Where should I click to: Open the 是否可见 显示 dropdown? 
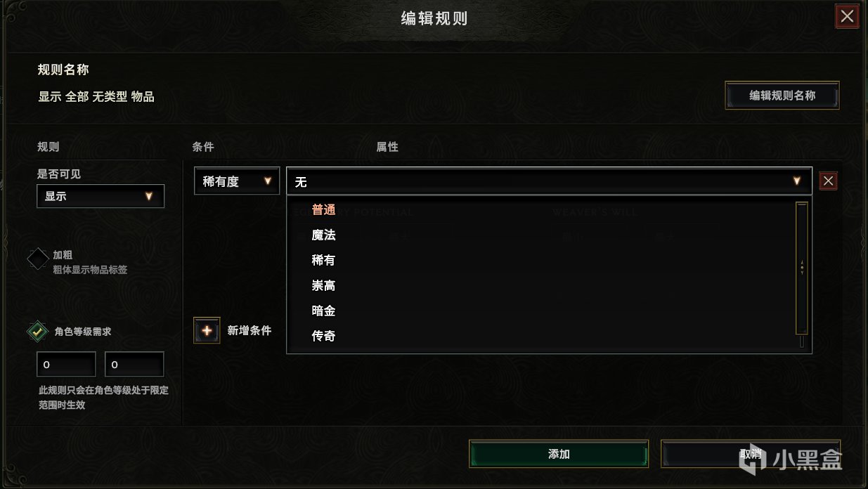pyautogui.click(x=101, y=196)
